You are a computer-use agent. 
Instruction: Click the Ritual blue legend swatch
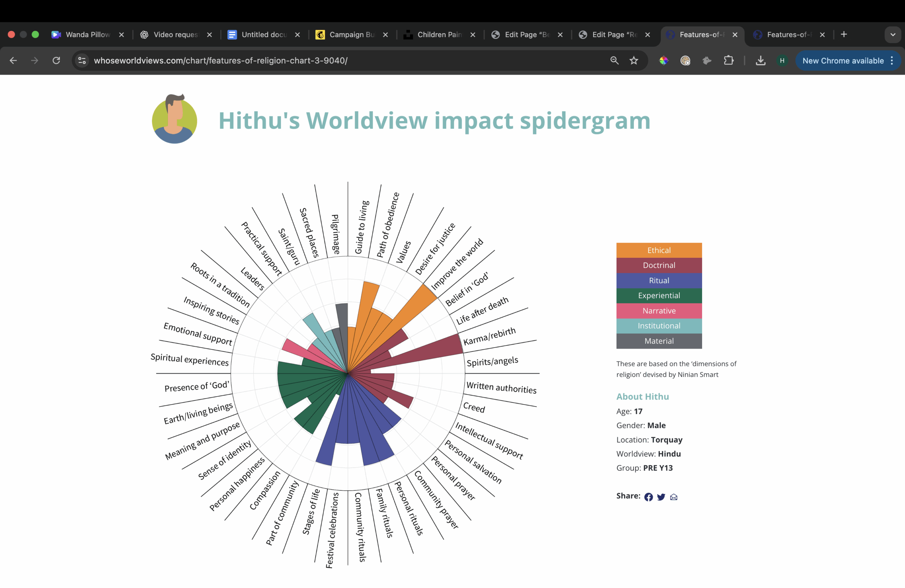pos(659,280)
